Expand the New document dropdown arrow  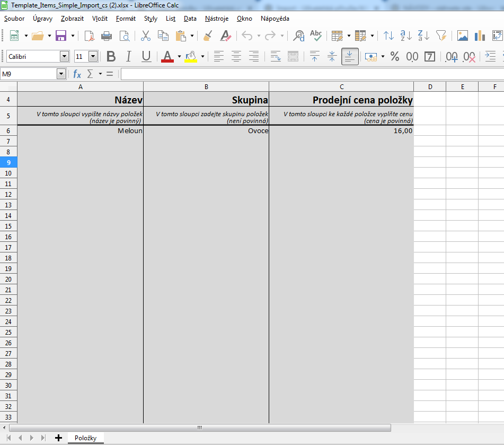pos(26,36)
